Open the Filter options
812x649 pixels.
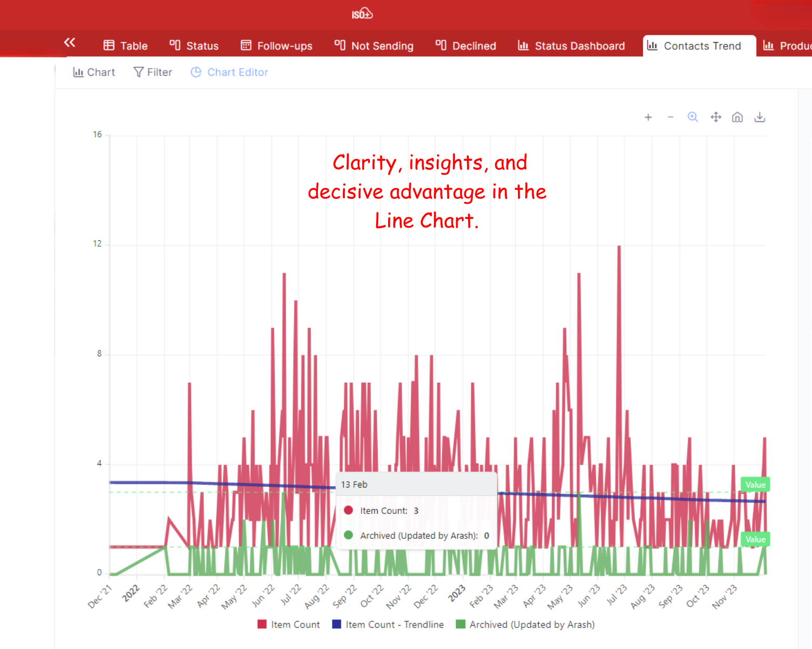(153, 72)
